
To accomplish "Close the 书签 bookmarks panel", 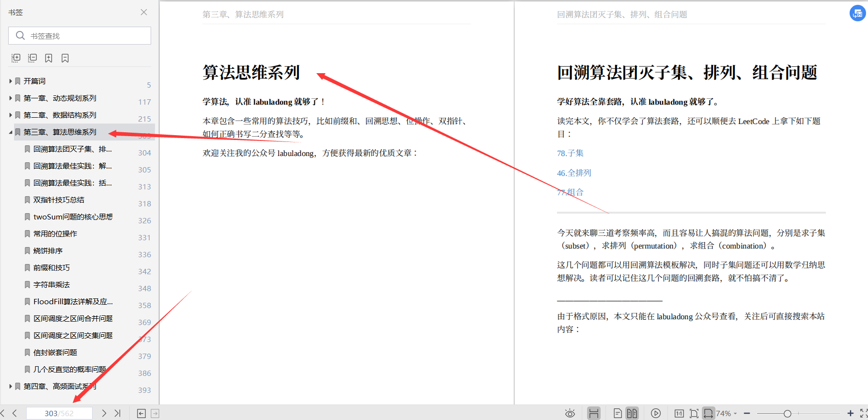I will point(144,12).
